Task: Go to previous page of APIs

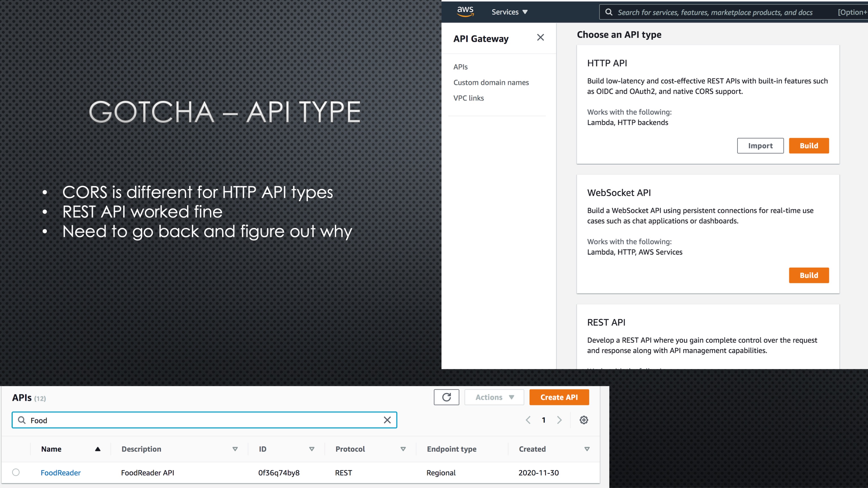Action: (x=528, y=420)
